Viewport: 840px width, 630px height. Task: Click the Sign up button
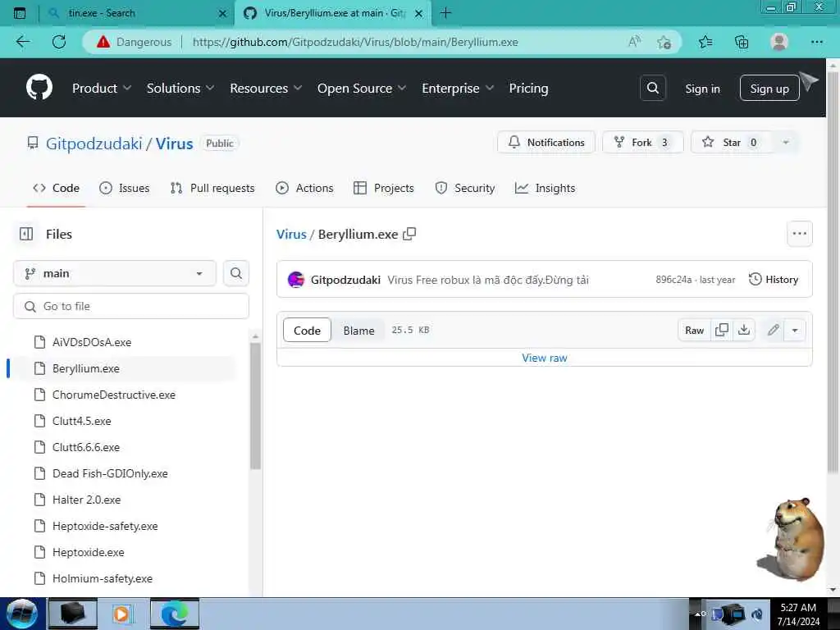[x=769, y=89]
